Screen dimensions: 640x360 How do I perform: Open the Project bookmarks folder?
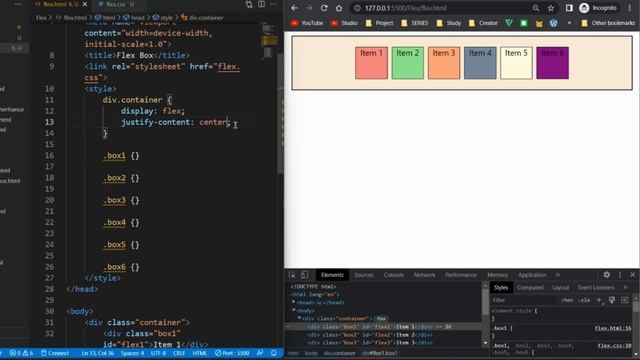380,23
